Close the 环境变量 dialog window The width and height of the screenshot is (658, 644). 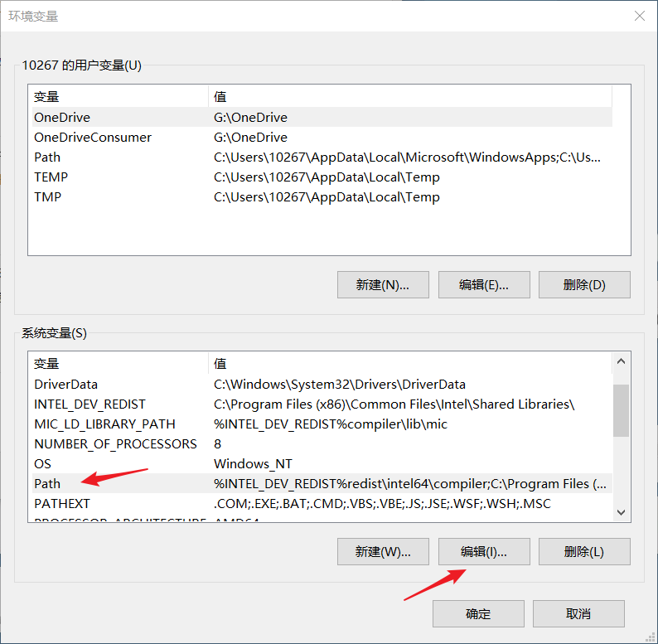tap(639, 16)
